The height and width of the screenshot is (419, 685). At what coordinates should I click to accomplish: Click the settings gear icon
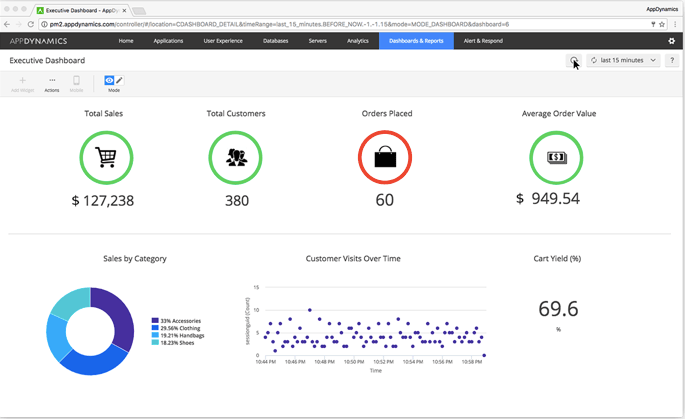[671, 41]
